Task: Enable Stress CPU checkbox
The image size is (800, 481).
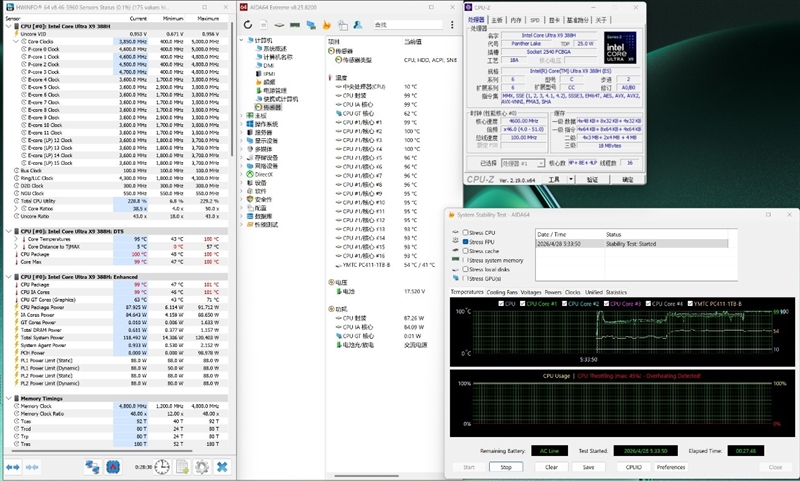Action: click(465, 233)
